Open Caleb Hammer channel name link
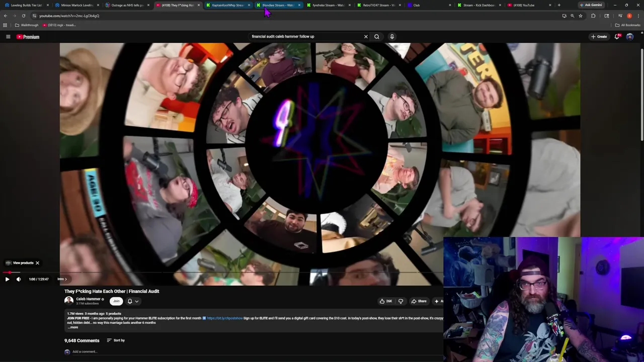 pos(88,299)
